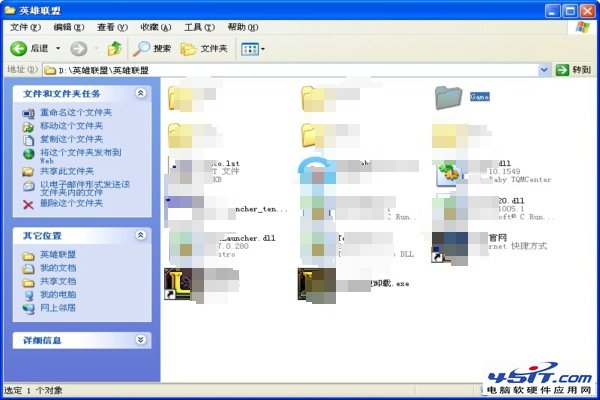This screenshot has width=600, height=400.
Task: Click 移动这个文件夹 task link
Action: pos(72,126)
